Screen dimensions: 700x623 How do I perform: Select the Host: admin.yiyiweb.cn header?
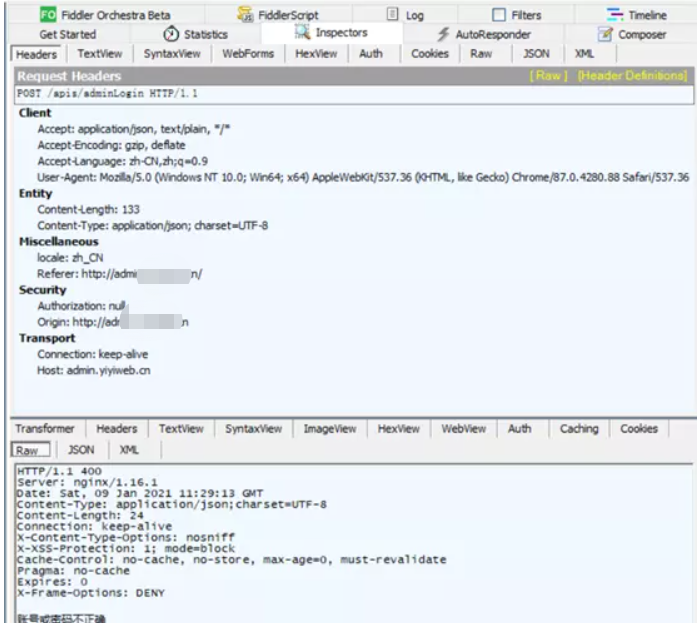coord(94,370)
